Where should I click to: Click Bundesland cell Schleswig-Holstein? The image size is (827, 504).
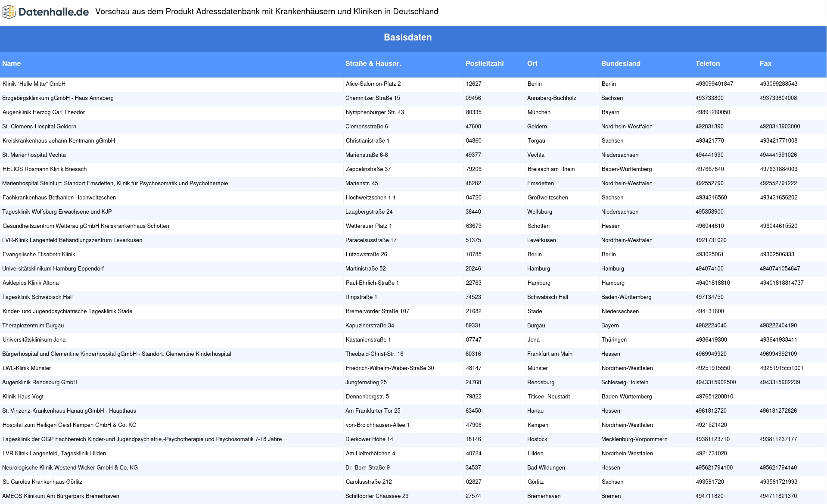tap(625, 383)
